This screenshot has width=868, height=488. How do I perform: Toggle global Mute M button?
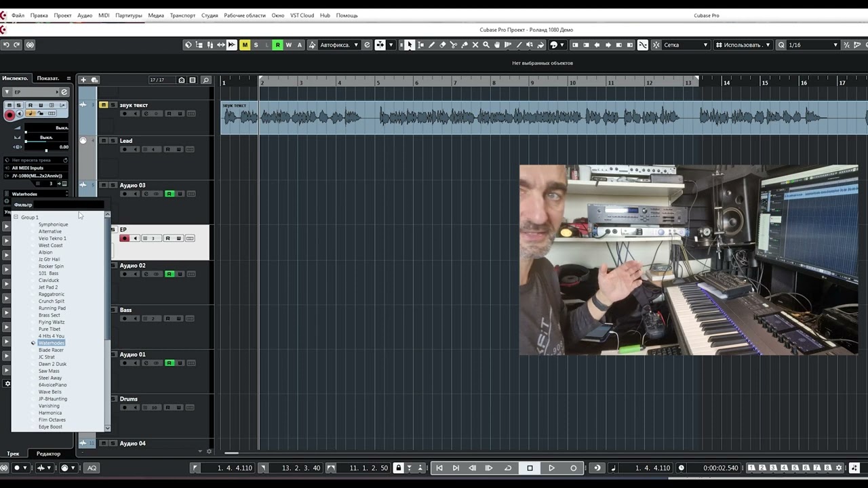pos(245,45)
